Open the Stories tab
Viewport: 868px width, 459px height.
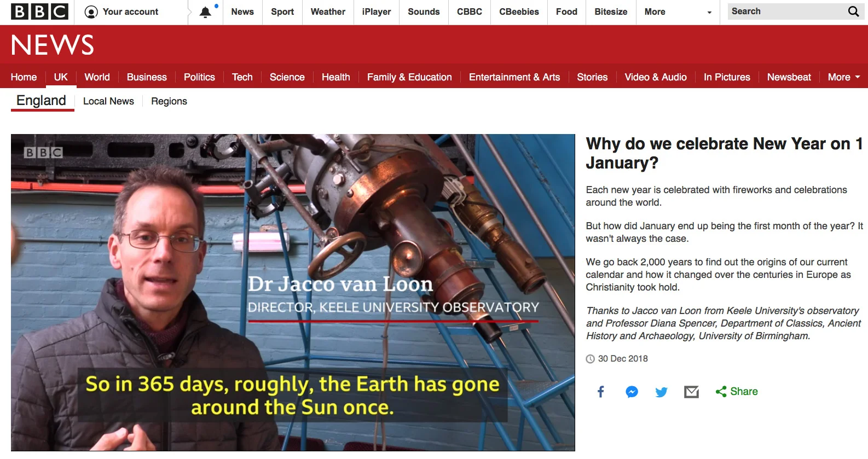pyautogui.click(x=592, y=77)
